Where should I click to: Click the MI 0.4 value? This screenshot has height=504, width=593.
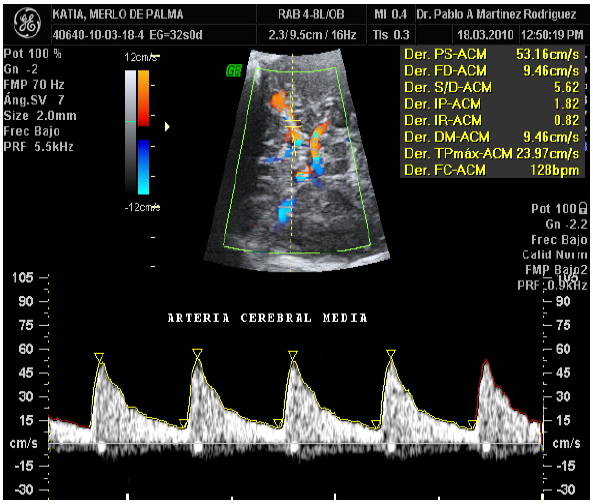391,14
